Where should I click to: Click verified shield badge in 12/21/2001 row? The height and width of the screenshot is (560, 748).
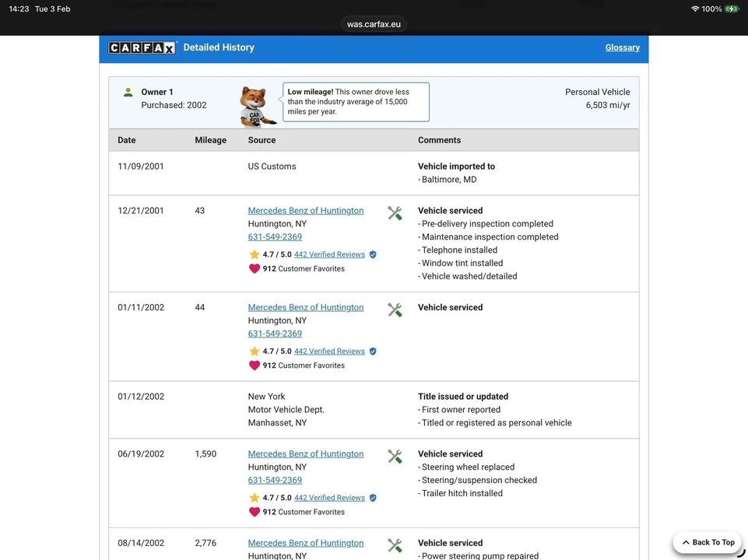(x=373, y=254)
